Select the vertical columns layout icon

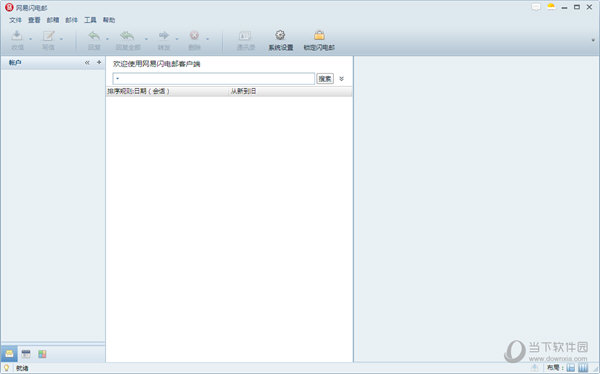[x=583, y=368]
